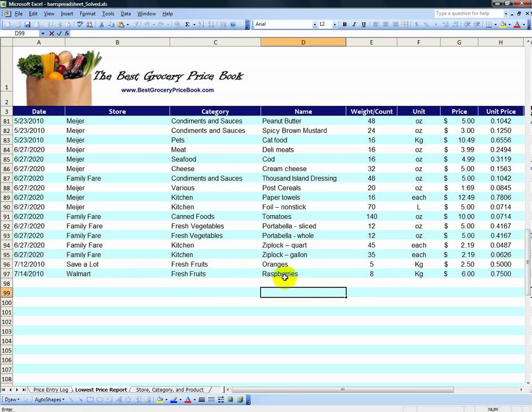
Task: Click the Copy icon
Action: point(111,25)
